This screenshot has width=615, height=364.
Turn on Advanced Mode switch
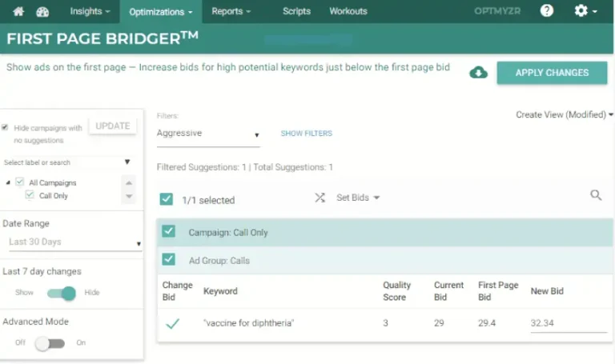tap(50, 344)
